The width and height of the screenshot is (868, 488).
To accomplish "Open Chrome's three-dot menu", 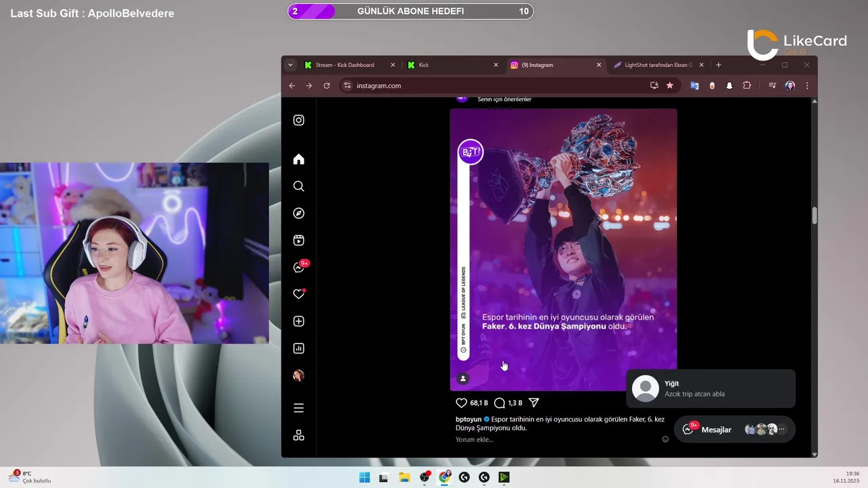I will (x=807, y=85).
